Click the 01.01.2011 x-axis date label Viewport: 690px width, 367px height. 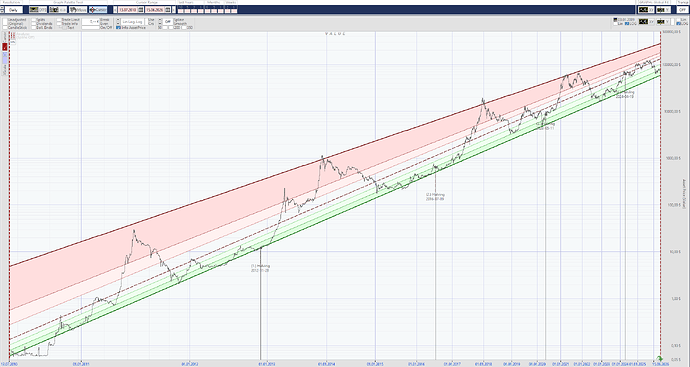(x=81, y=364)
